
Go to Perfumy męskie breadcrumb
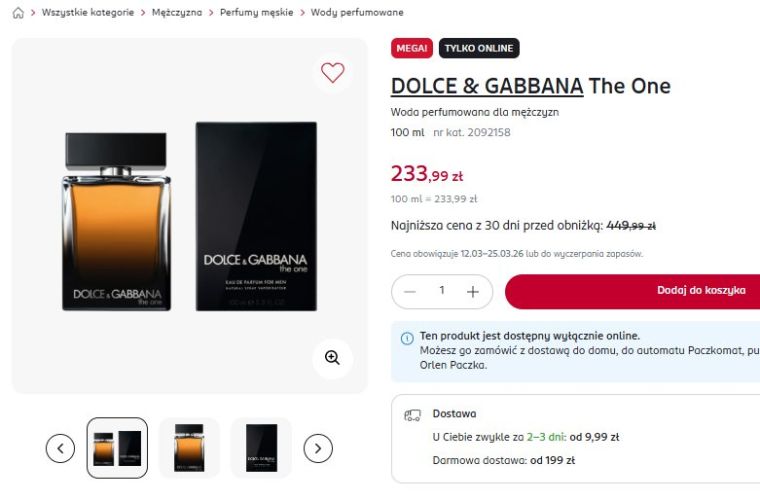point(257,12)
